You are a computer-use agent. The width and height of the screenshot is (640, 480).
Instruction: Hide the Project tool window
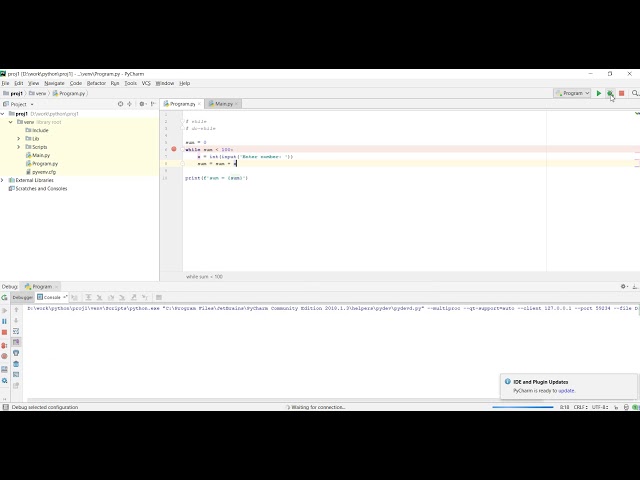click(153, 104)
